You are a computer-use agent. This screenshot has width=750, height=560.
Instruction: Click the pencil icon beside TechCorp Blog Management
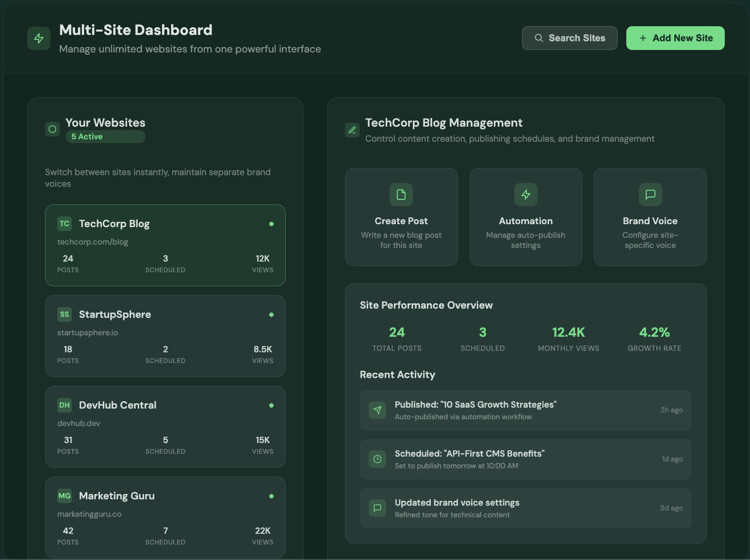click(352, 130)
